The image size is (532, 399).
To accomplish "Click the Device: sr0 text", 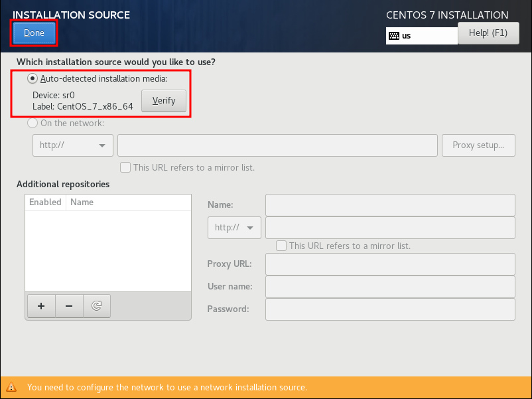I will (54, 95).
